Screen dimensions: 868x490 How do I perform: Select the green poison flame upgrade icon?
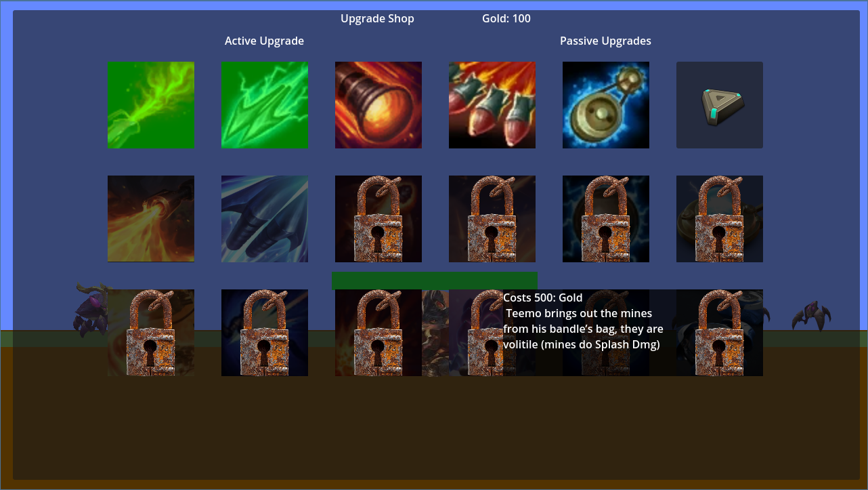tap(151, 105)
